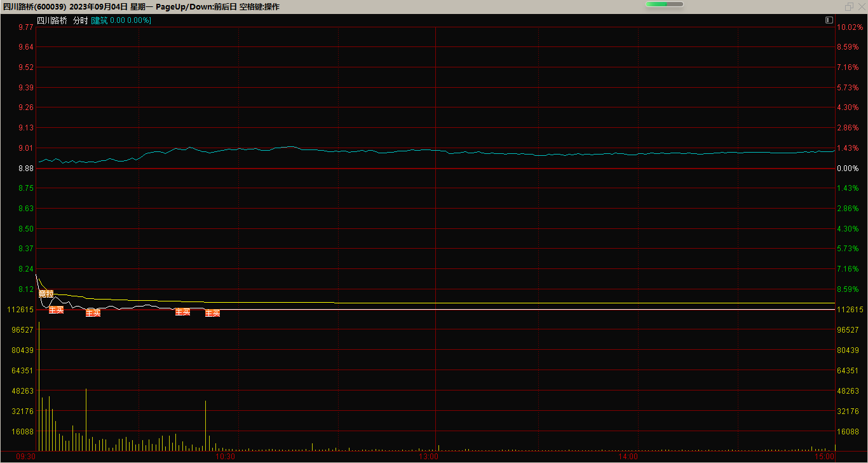The image size is (868, 463).
Task: Click the 分时 label in chart header
Action: click(79, 20)
